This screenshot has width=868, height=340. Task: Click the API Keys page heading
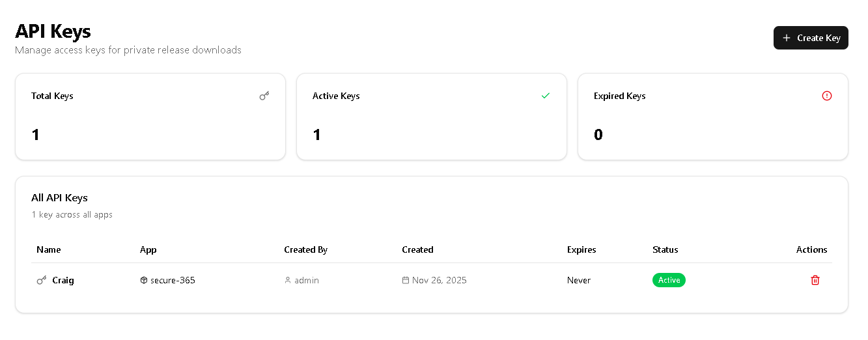coord(53,31)
